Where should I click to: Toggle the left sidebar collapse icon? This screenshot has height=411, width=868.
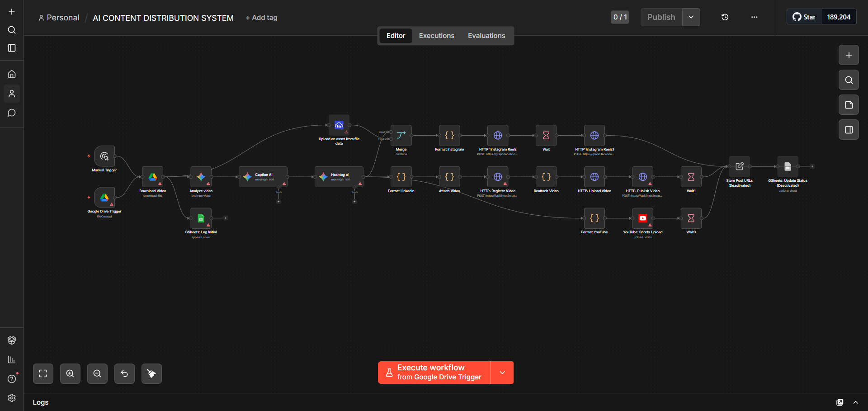pos(12,48)
